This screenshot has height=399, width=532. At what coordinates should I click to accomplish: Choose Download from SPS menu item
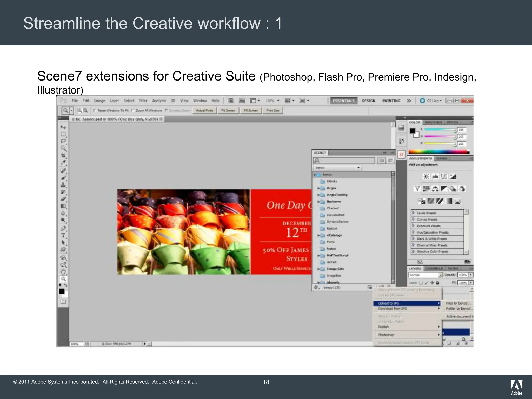click(407, 309)
